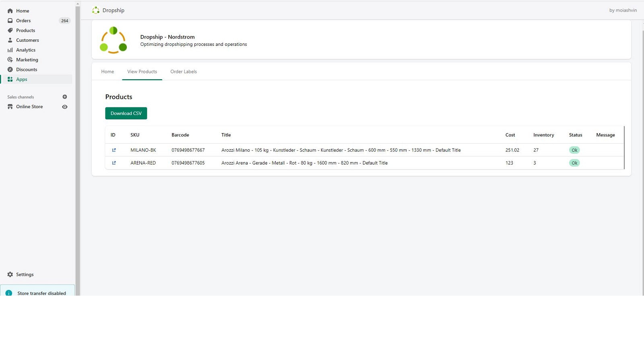Click the Ok status badge for MILANO-BK
Image resolution: width=644 pixels, height=362 pixels.
574,150
